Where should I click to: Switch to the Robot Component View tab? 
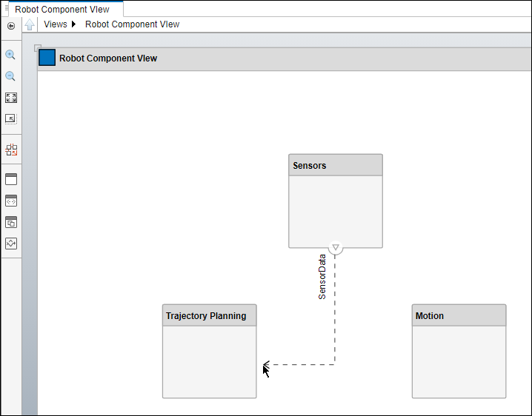coord(62,10)
